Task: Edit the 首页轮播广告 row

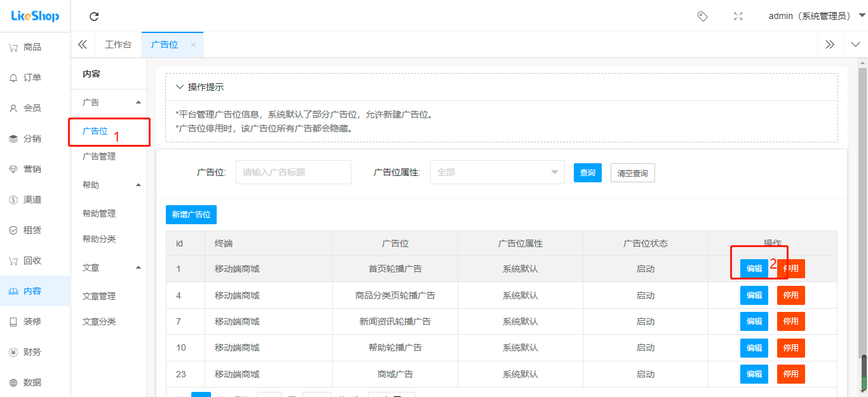Action: (x=754, y=269)
